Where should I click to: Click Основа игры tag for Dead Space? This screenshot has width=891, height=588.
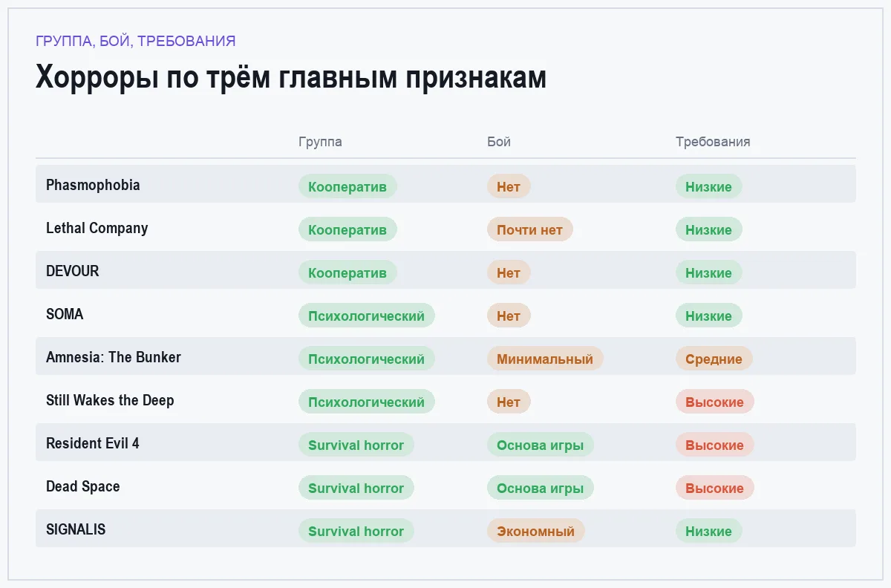tap(541, 488)
